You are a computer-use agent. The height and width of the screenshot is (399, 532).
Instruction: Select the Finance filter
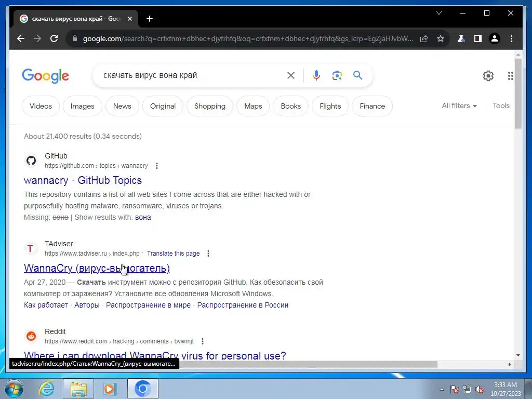(x=372, y=106)
